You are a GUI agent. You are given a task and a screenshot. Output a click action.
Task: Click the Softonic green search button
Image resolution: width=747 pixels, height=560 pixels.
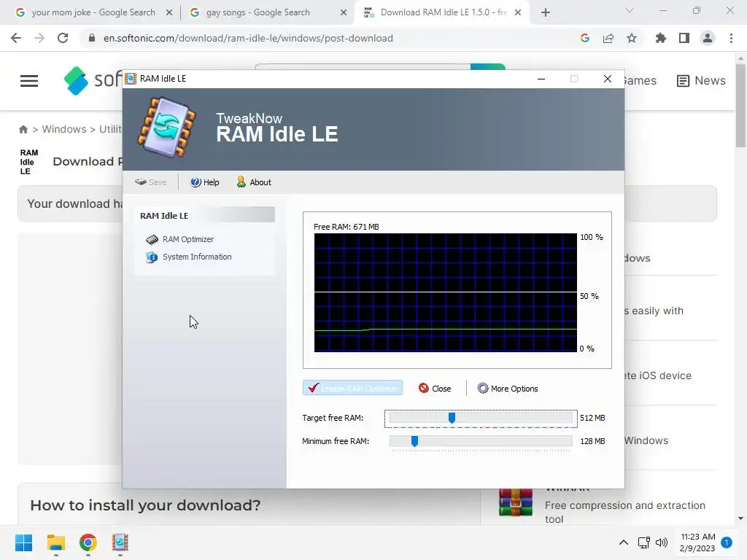(x=488, y=66)
